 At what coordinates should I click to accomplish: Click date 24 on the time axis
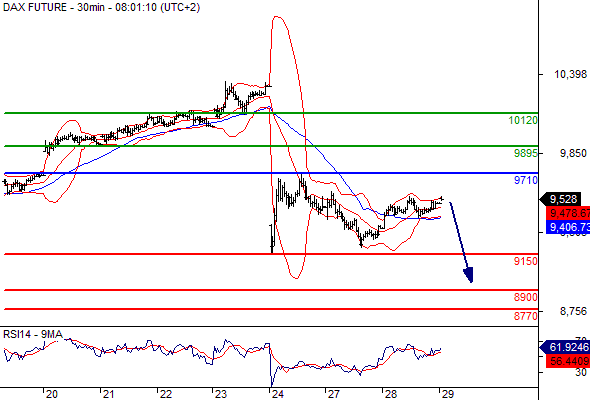(278, 394)
